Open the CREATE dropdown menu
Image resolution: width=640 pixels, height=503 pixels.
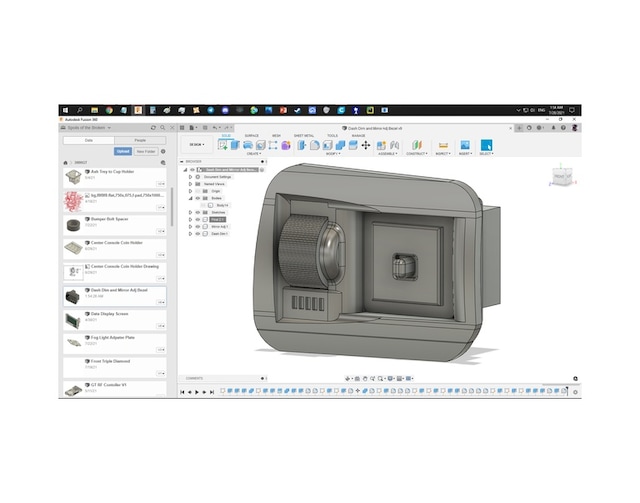click(254, 154)
